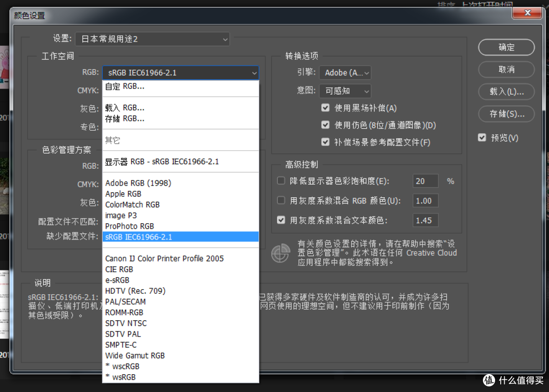Select ROMM-RGB profile

tap(180, 313)
